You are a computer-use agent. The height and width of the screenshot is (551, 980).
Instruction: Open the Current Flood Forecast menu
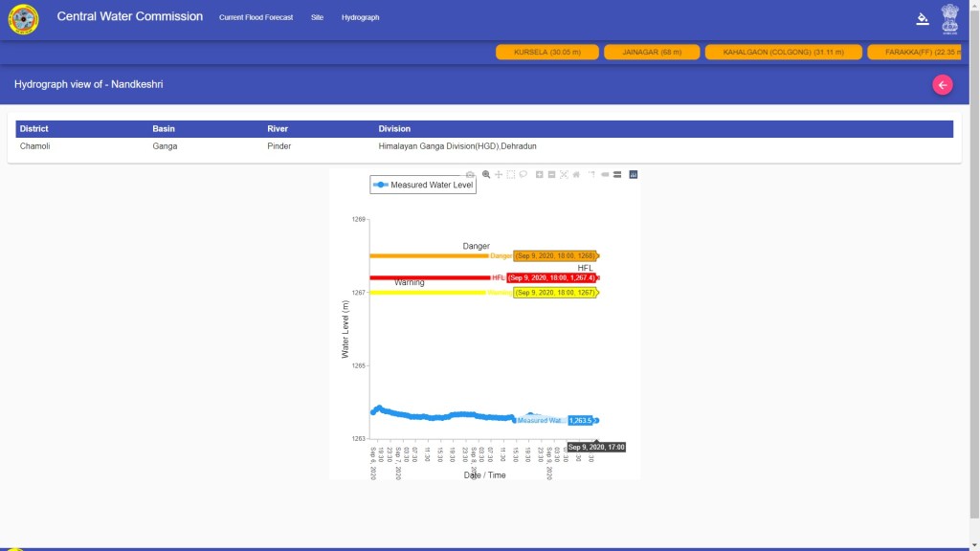256,17
